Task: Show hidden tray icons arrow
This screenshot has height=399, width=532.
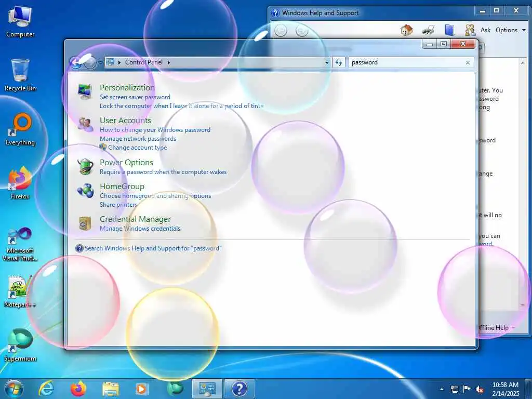Action: [x=442, y=389]
